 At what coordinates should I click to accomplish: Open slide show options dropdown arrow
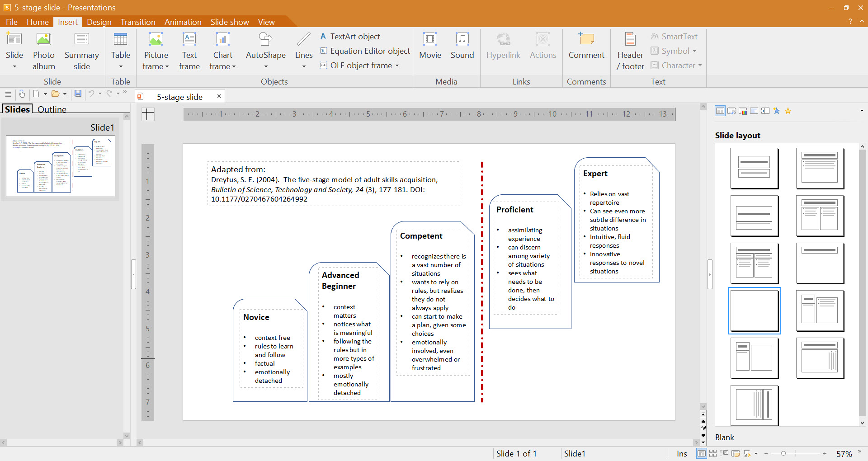coord(756,453)
